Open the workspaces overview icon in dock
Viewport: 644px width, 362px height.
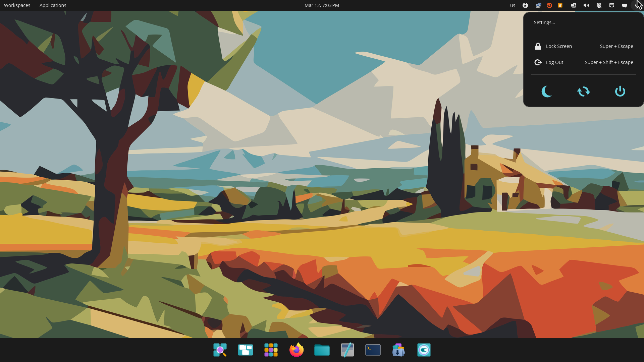[245, 350]
